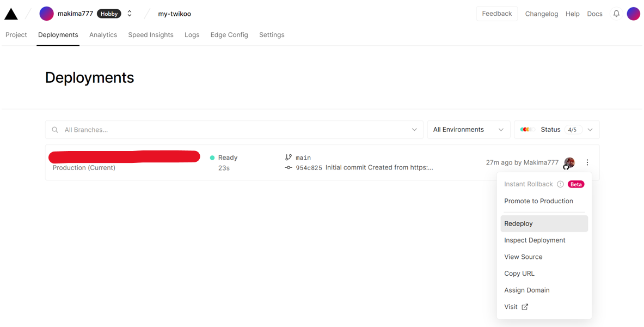644x327 pixels.
Task: Click the Visit external link icon
Action: (x=525, y=307)
